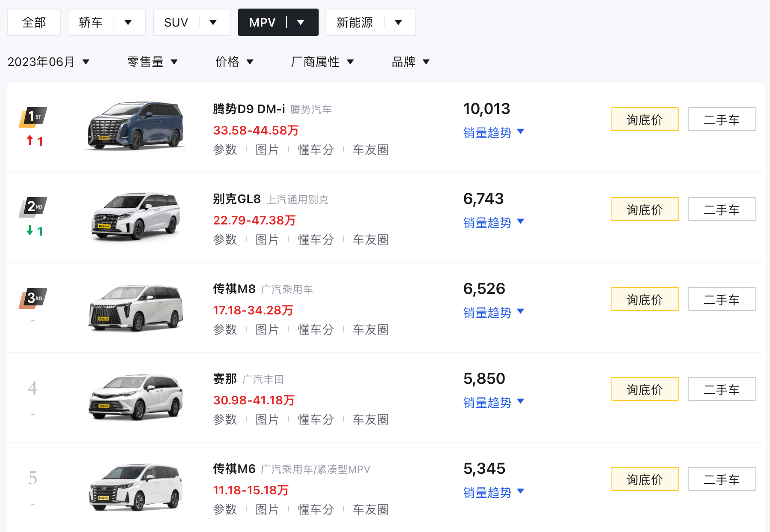Viewport: 770px width, 532px height.
Task: Expand 销量趋势 for 传祺M8
Action: (x=493, y=313)
